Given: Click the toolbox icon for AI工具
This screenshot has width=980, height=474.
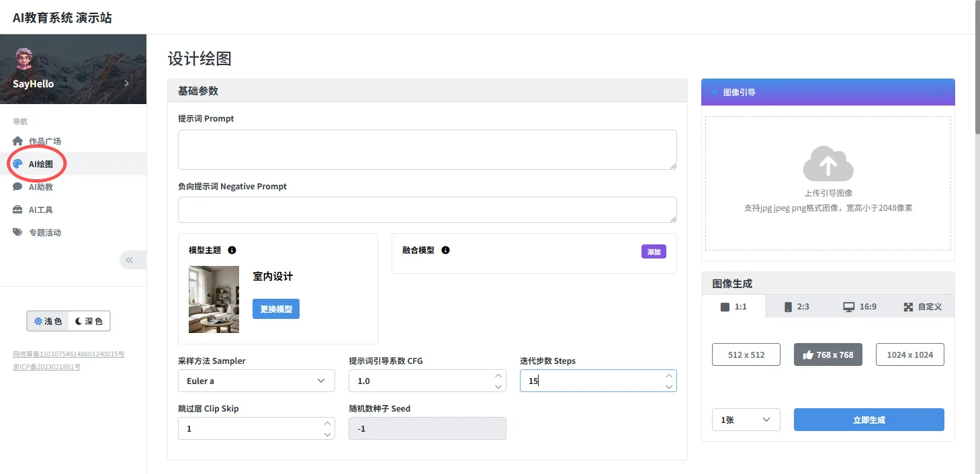Looking at the screenshot, I should 18,209.
